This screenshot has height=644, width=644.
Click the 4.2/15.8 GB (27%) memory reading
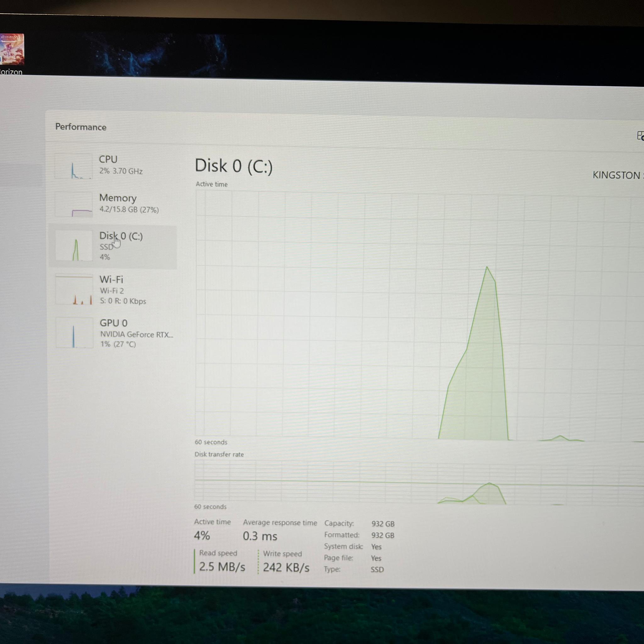129,210
